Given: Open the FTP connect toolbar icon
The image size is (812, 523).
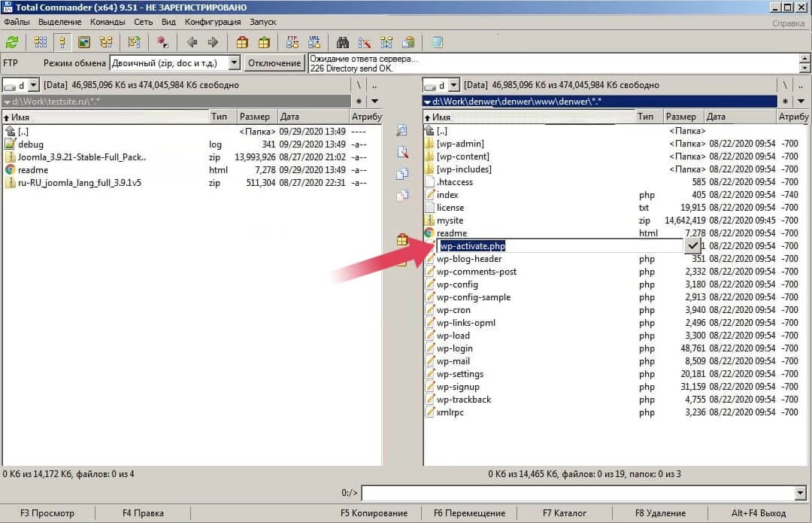Looking at the screenshot, I should coord(292,42).
